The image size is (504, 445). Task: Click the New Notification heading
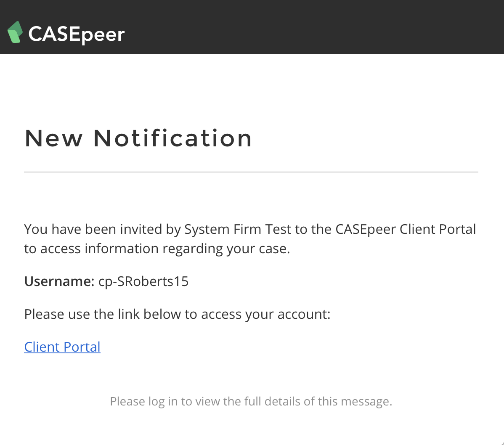(x=138, y=138)
